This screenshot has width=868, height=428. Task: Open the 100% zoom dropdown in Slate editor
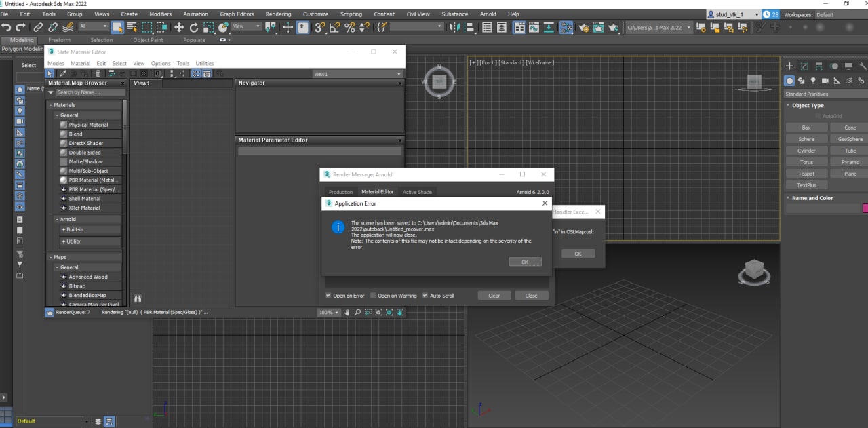point(329,313)
